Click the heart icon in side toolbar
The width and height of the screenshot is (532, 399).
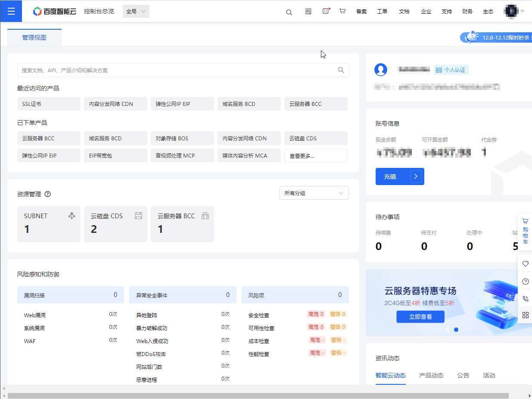pos(526,264)
